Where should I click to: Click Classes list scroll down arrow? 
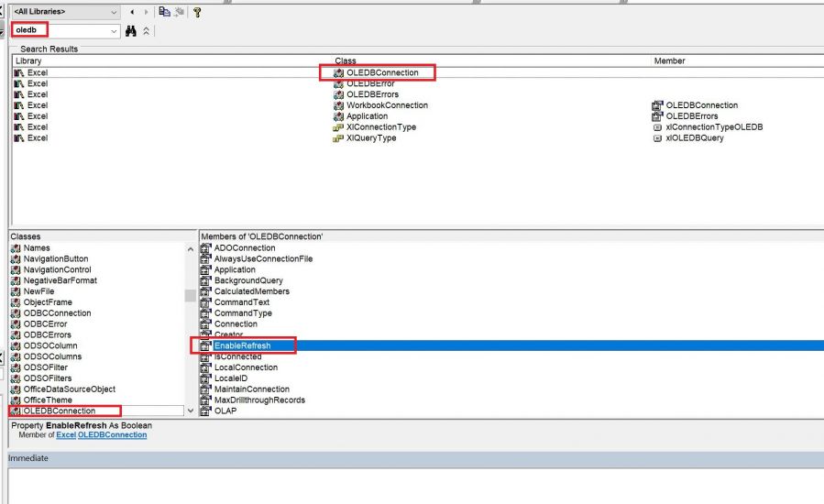(191, 411)
